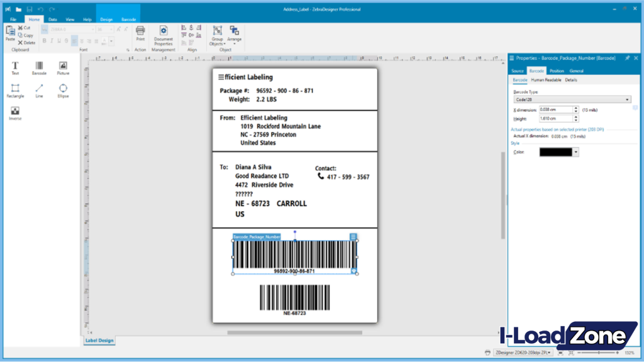Click the Height stepper arrows
The height and width of the screenshot is (362, 644).
(576, 119)
